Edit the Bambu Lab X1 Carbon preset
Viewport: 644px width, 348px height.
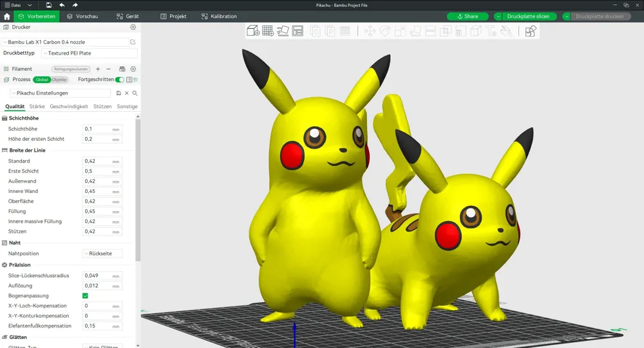(133, 42)
